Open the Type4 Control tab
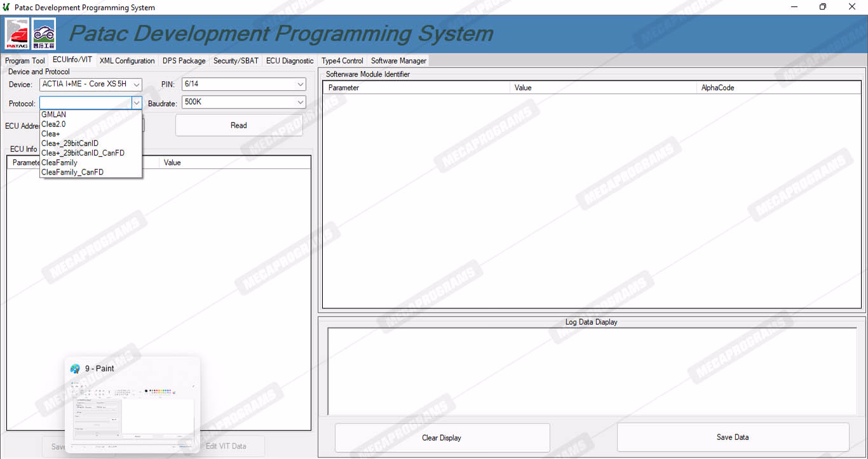The width and height of the screenshot is (868, 459). pyautogui.click(x=342, y=61)
